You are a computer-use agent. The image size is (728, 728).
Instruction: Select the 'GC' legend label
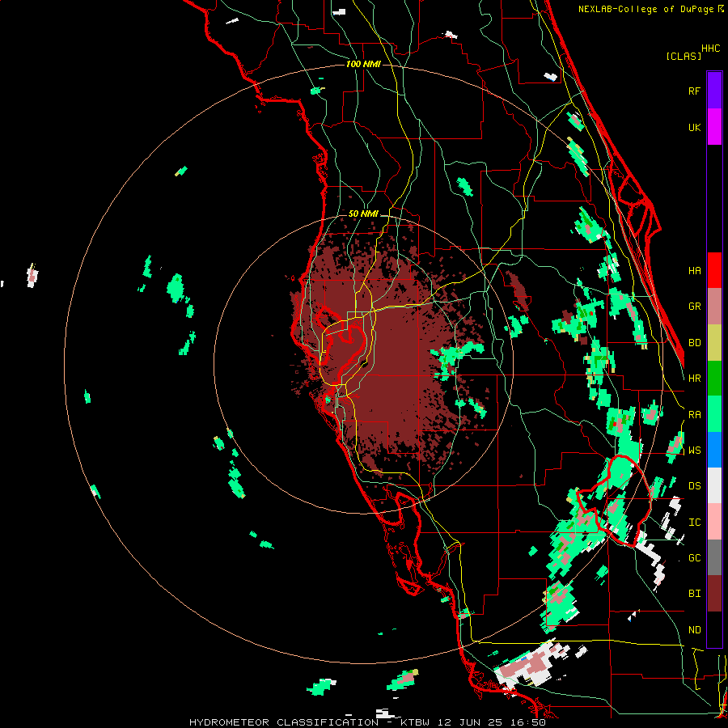click(x=694, y=558)
